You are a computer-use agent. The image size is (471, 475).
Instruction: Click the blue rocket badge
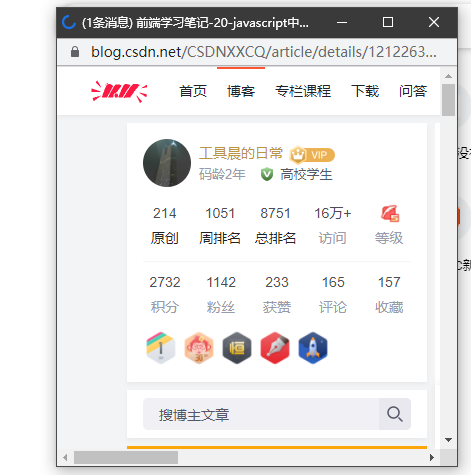[313, 348]
